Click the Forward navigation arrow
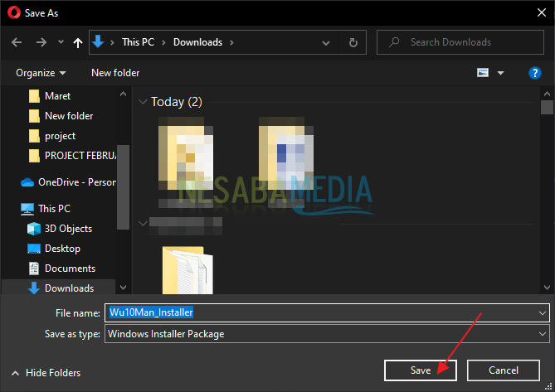Screen dimensions: 555x392 pyautogui.click(x=40, y=42)
